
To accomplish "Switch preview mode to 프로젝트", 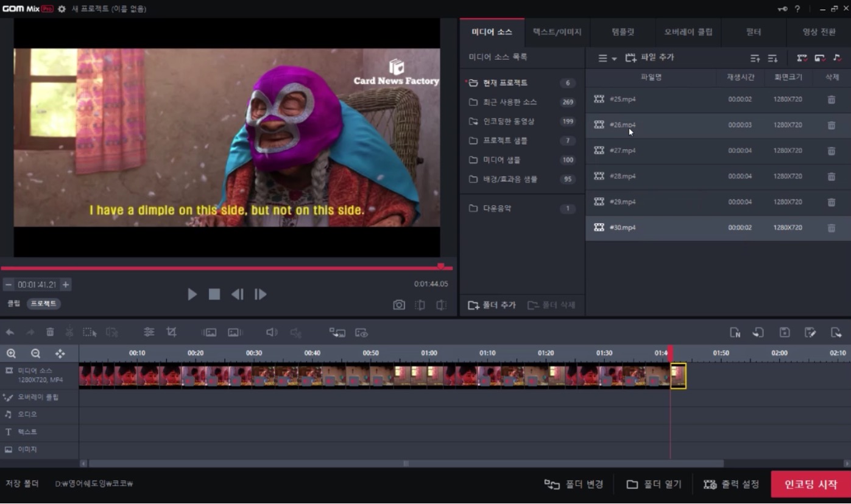I will point(43,303).
